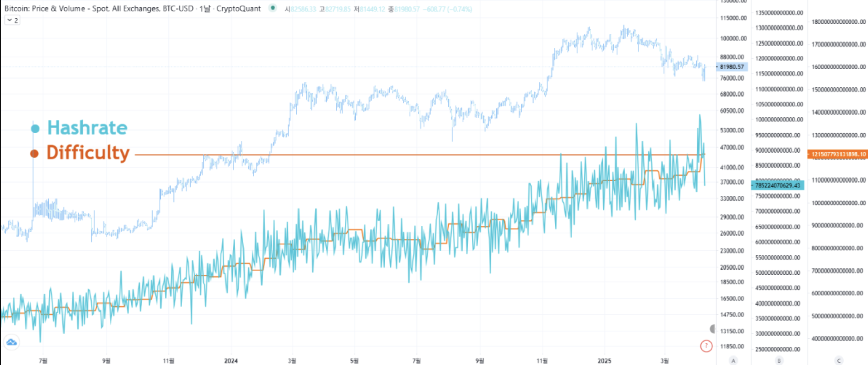Click the green market status dot
Screen dimensions: 868x365
coord(273,8)
